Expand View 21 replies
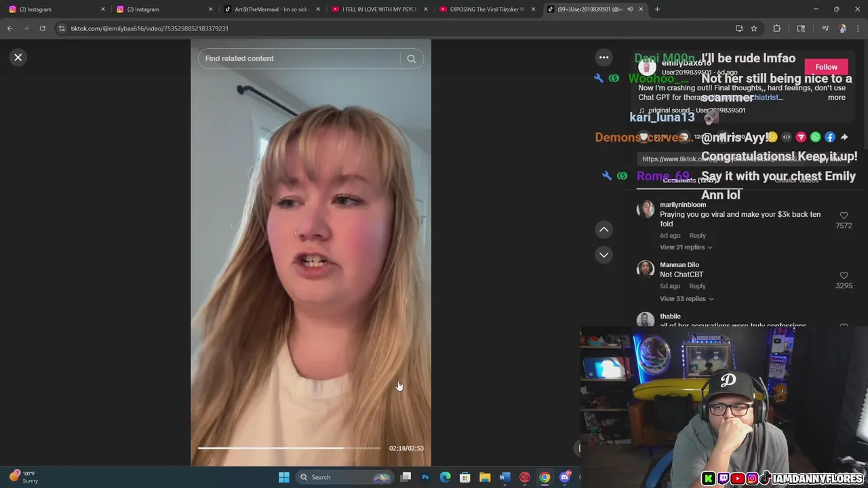 coord(686,247)
